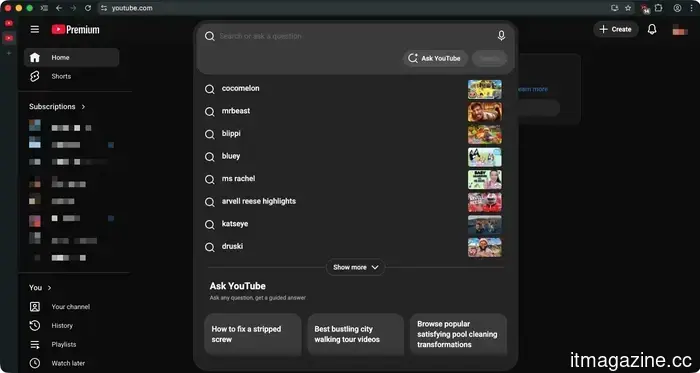Click the Shorts icon in sidebar
This screenshot has width=700, height=373.
[35, 76]
